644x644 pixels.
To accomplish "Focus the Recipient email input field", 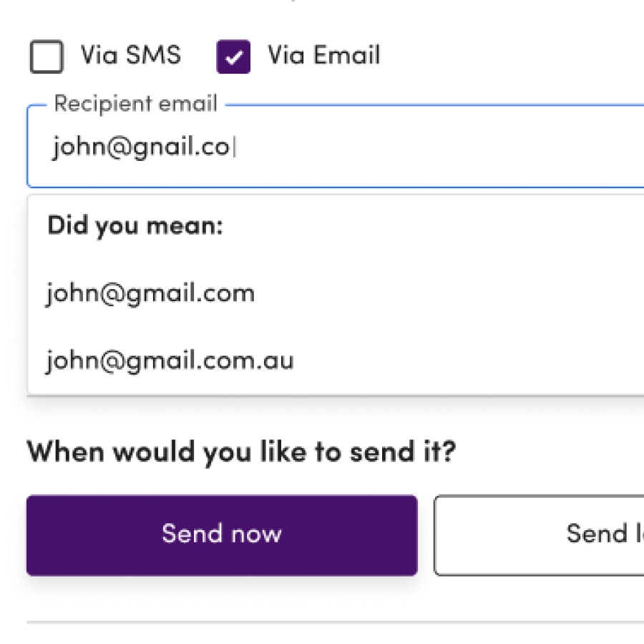I will (429, 147).
